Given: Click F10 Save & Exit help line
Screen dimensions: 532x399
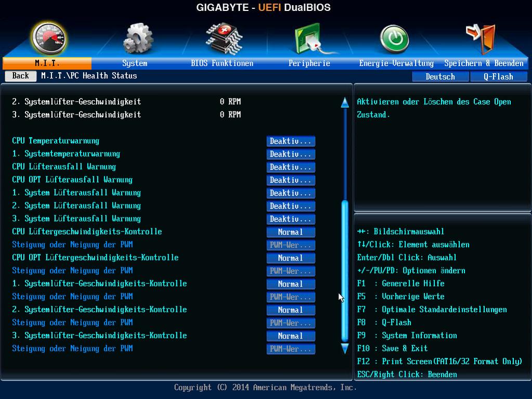Looking at the screenshot, I should 393,349.
